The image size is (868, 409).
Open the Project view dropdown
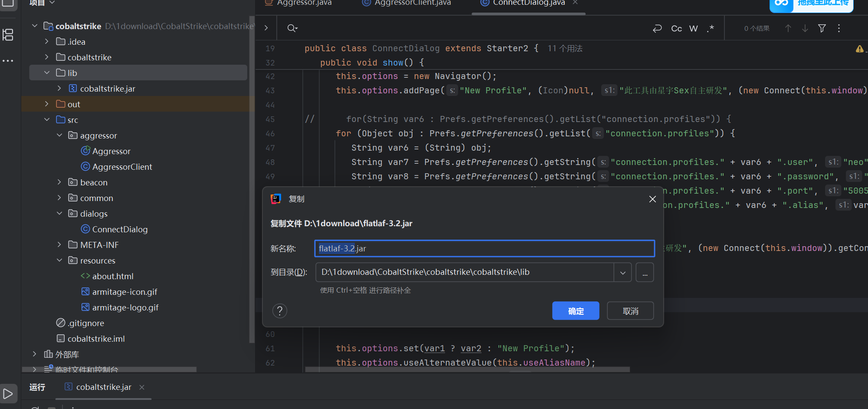tap(42, 3)
